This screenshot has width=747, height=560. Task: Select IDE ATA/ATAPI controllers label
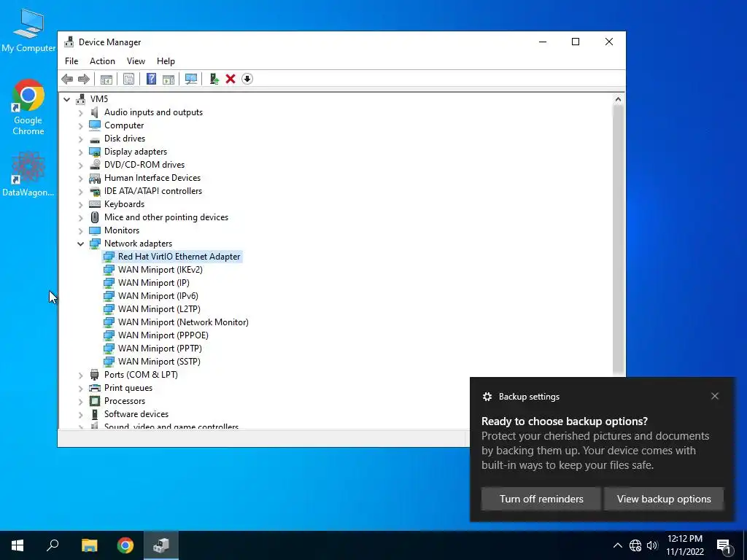[x=153, y=191]
